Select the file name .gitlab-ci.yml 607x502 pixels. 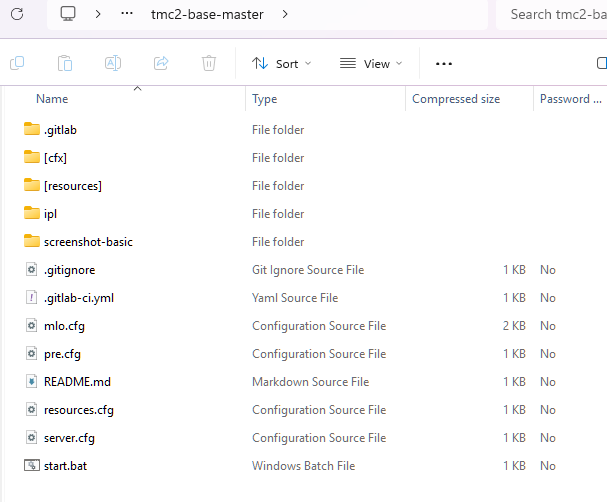(79, 298)
